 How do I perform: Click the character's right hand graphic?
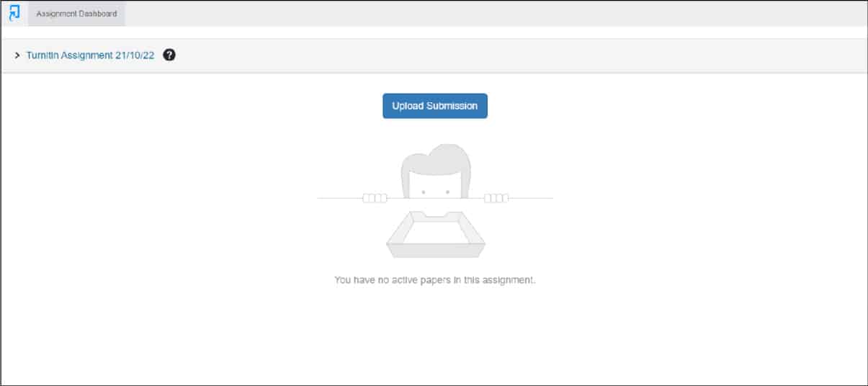496,198
